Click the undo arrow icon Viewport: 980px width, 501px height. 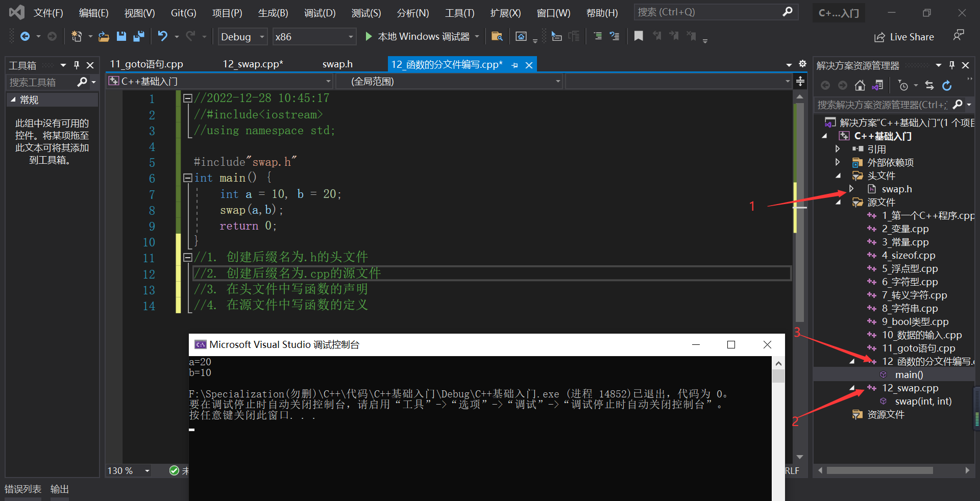pyautogui.click(x=162, y=36)
